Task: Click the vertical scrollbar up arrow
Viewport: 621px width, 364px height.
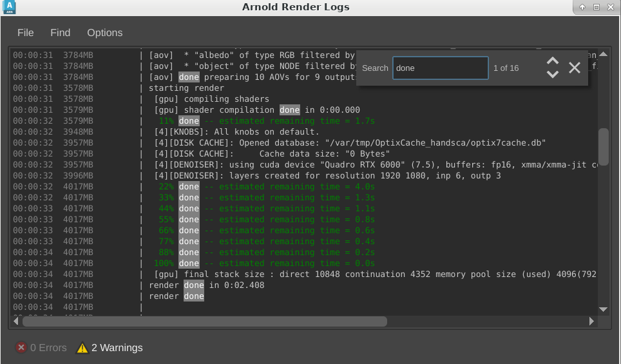Action: (x=603, y=54)
